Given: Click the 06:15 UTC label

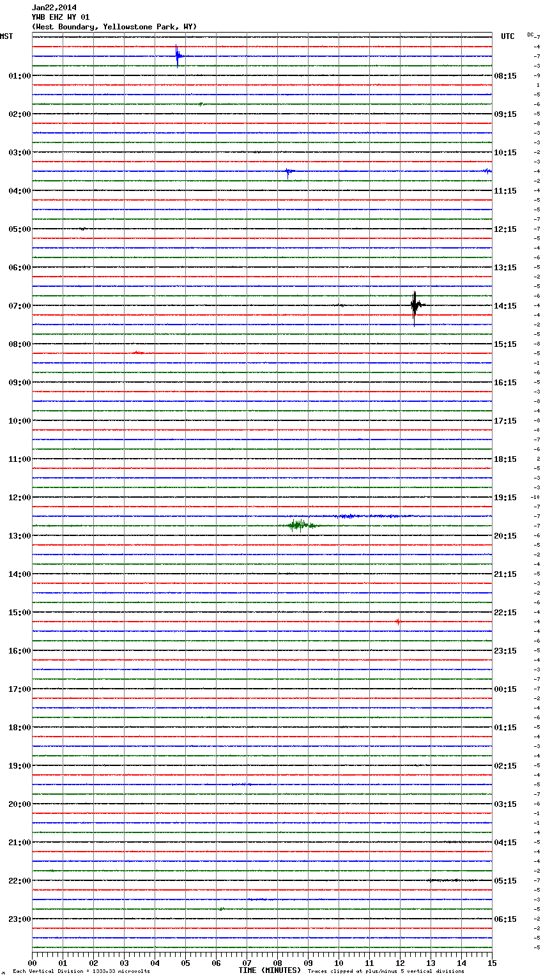Looking at the screenshot, I should click(x=505, y=919).
